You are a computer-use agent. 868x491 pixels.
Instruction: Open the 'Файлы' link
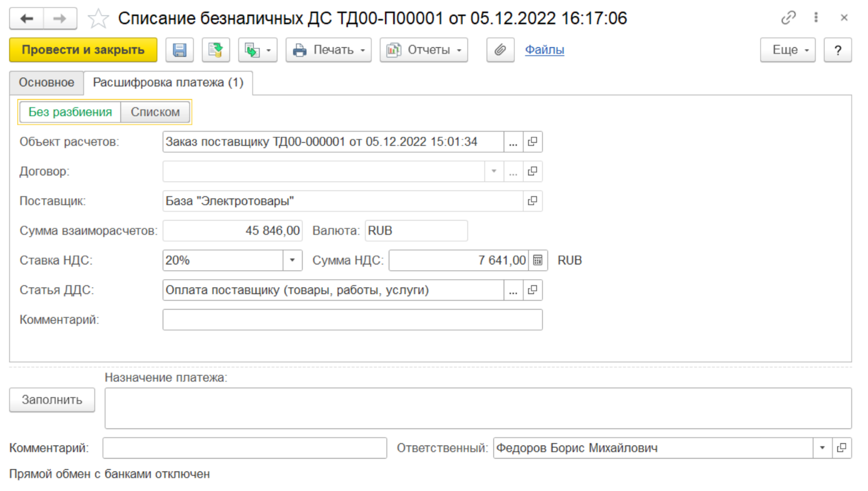(544, 50)
